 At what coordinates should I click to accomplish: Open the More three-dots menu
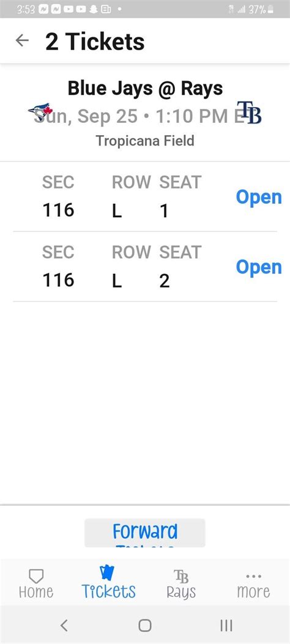(x=253, y=576)
